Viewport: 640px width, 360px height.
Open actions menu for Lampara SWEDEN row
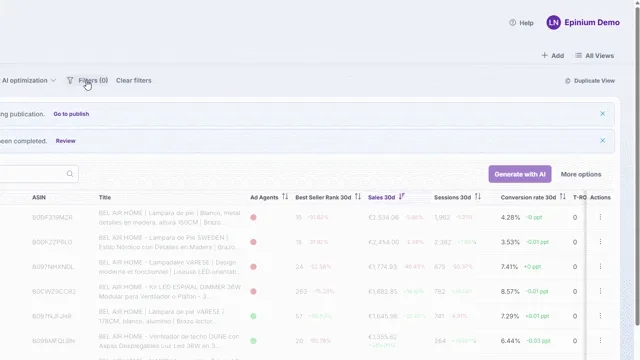(x=600, y=242)
